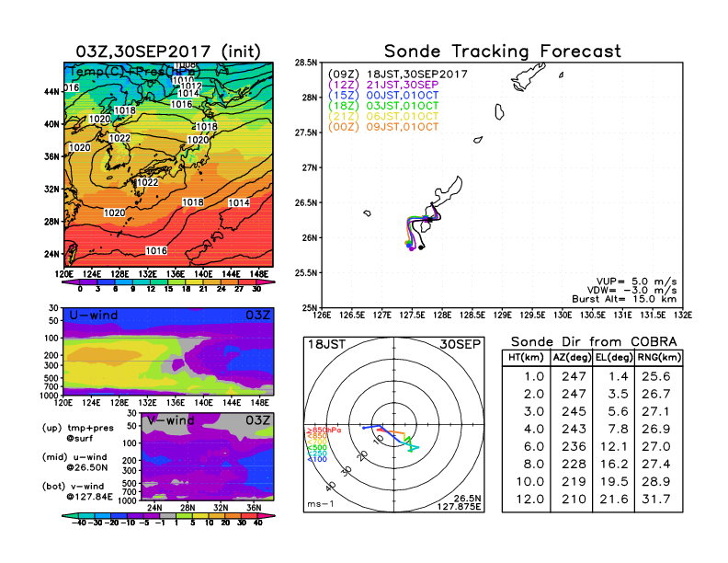Screen dimensions: 728x563
Task: Select range 31.7 in the 12.0 km row
Action: pyautogui.click(x=655, y=500)
